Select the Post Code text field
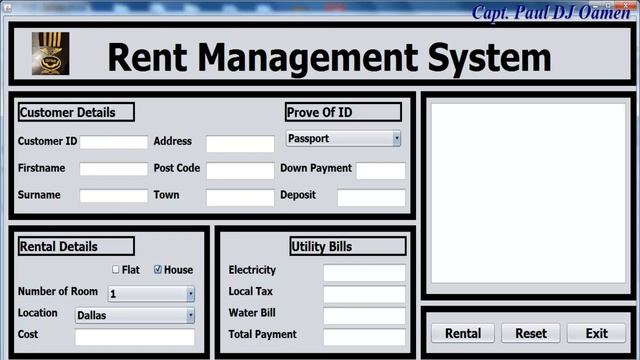Image resolution: width=640 pixels, height=360 pixels. pyautogui.click(x=240, y=171)
